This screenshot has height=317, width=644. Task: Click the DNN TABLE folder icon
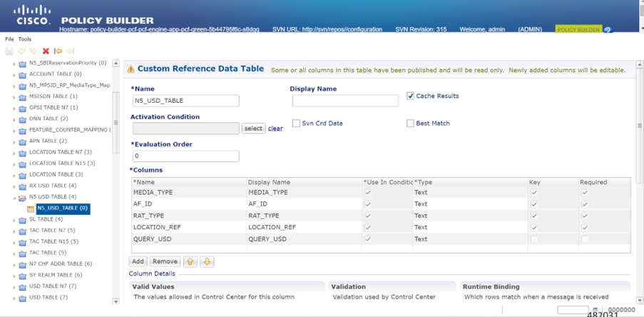(23, 119)
